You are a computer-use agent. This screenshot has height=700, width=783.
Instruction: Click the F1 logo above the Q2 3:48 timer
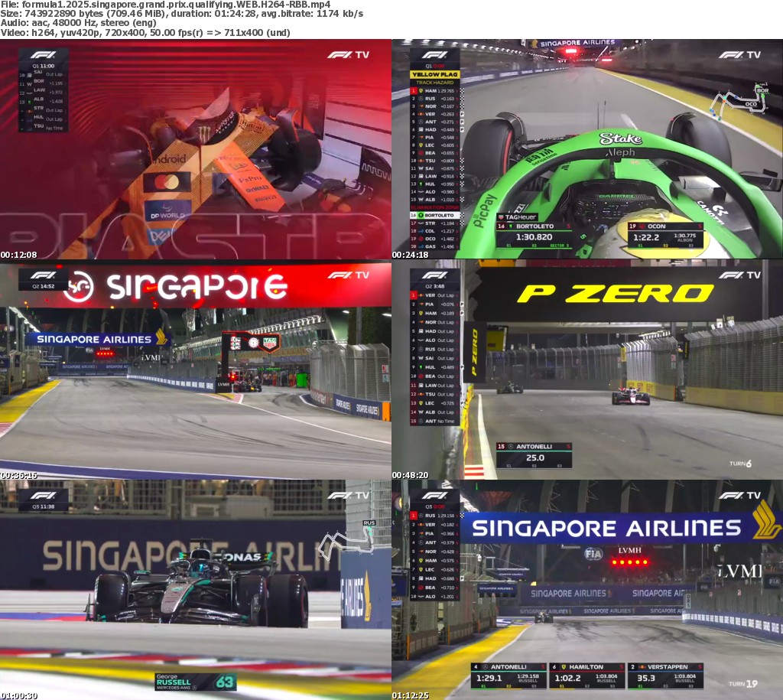tap(434, 275)
